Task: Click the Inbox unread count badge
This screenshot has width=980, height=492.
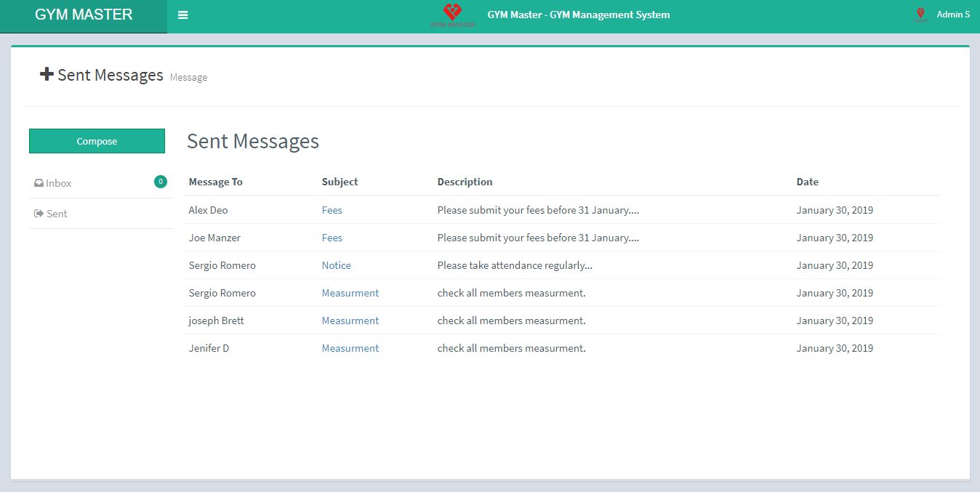Action: click(x=160, y=182)
